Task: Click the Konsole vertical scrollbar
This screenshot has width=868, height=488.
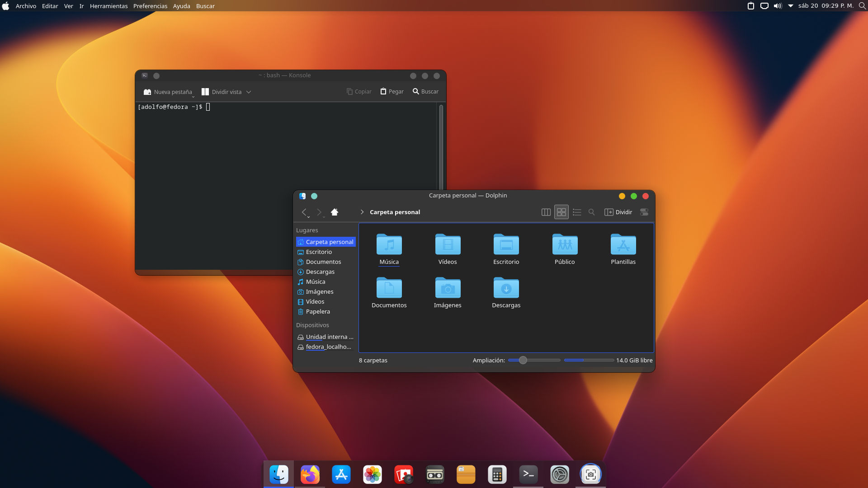Action: [441, 147]
